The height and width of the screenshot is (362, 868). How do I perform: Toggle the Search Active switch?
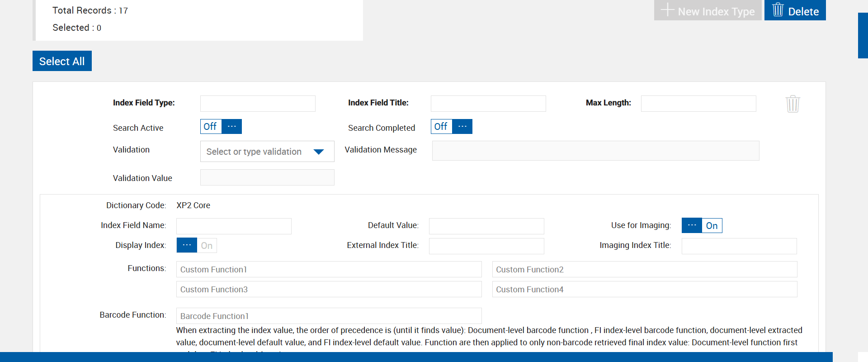(221, 127)
